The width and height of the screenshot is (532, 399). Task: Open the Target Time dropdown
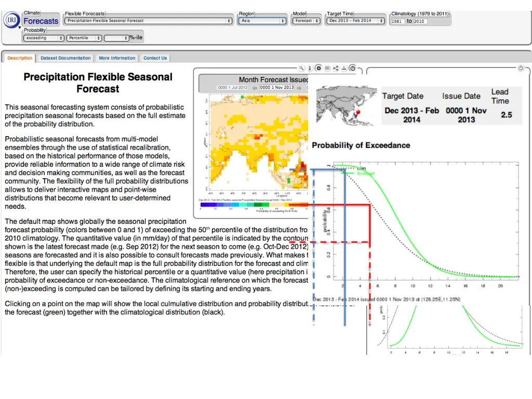click(355, 21)
